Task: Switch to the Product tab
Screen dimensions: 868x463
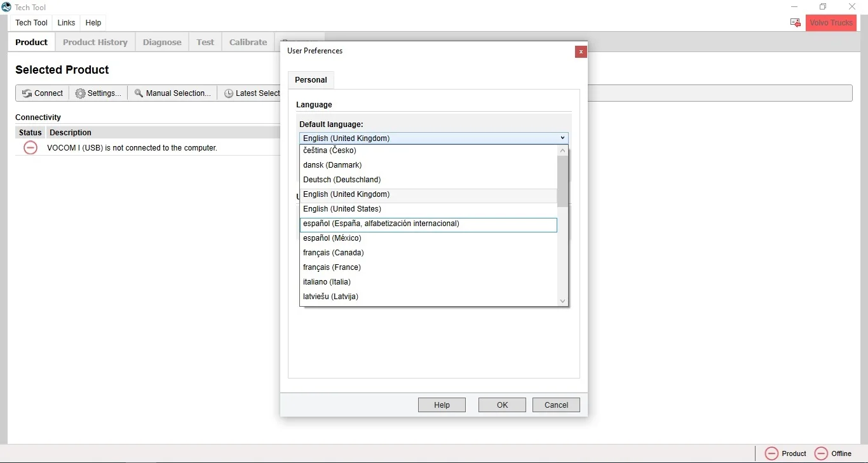Action: [x=32, y=43]
